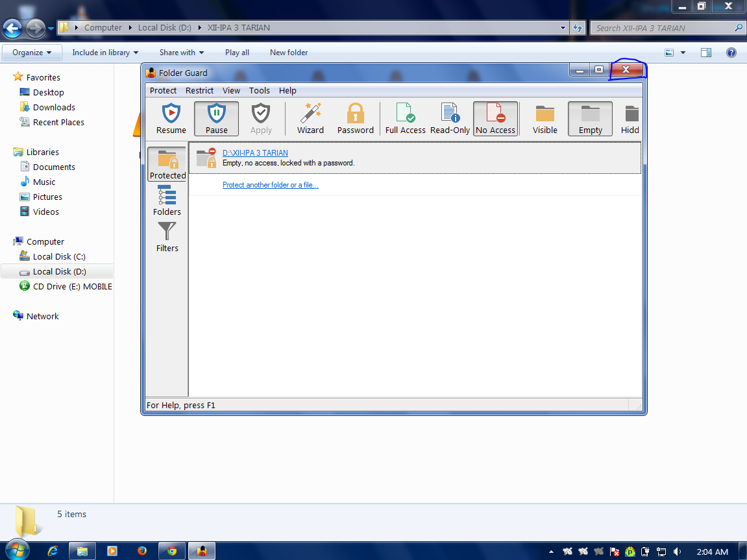Viewport: 747px width, 560px height.
Task: Open the Restrict menu
Action: pos(199,90)
